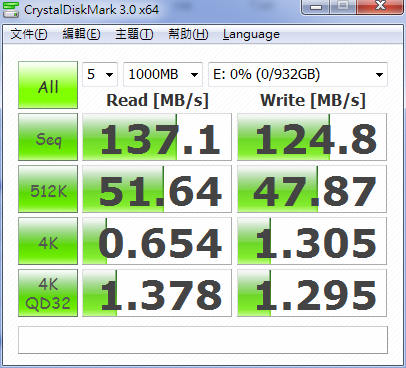
Task: Start the 4K QD32 benchmark test
Action: click(x=48, y=293)
